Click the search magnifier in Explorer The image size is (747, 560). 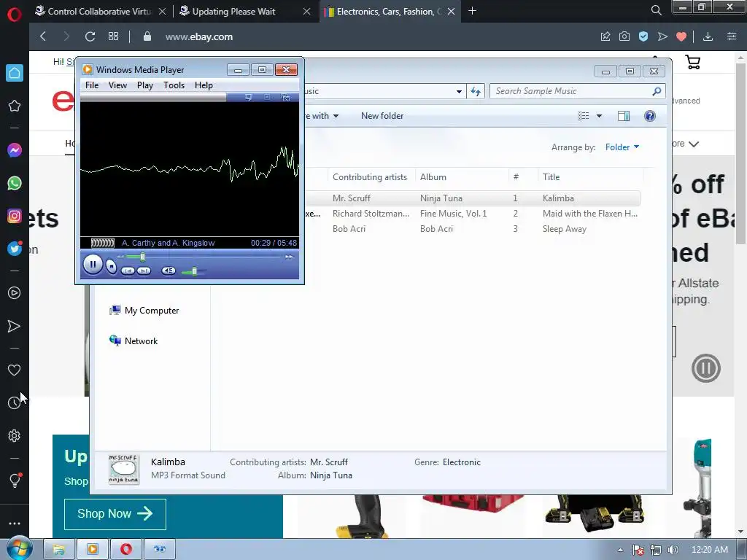657,91
